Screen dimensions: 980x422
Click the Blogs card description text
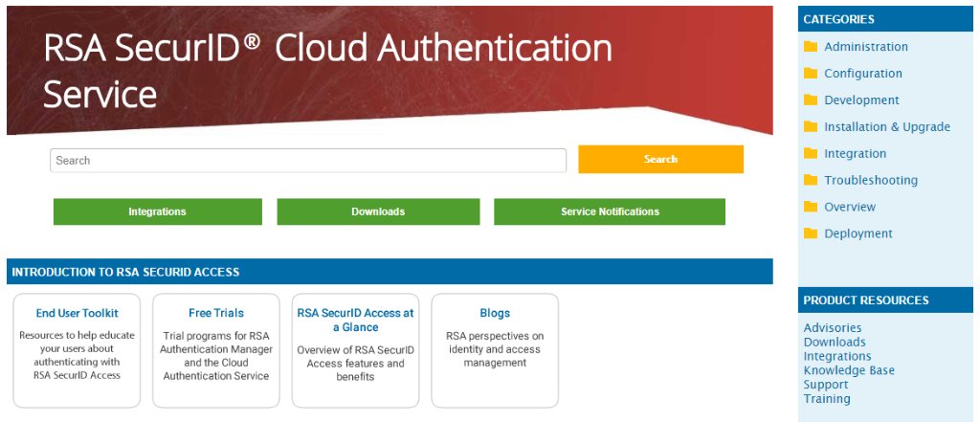495,349
